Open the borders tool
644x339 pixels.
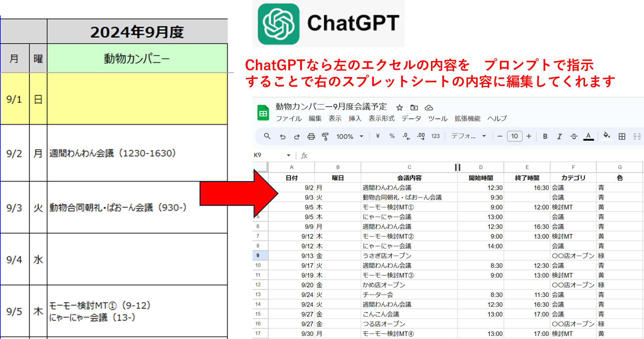pos(622,136)
